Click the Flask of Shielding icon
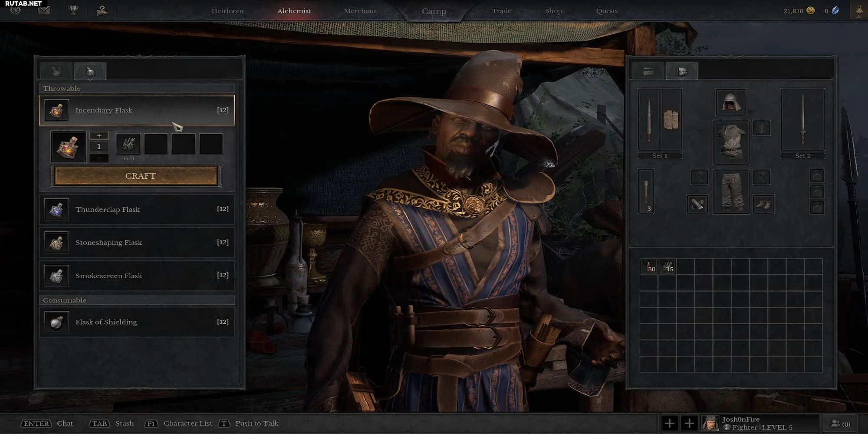The height and width of the screenshot is (434, 868). pos(56,322)
